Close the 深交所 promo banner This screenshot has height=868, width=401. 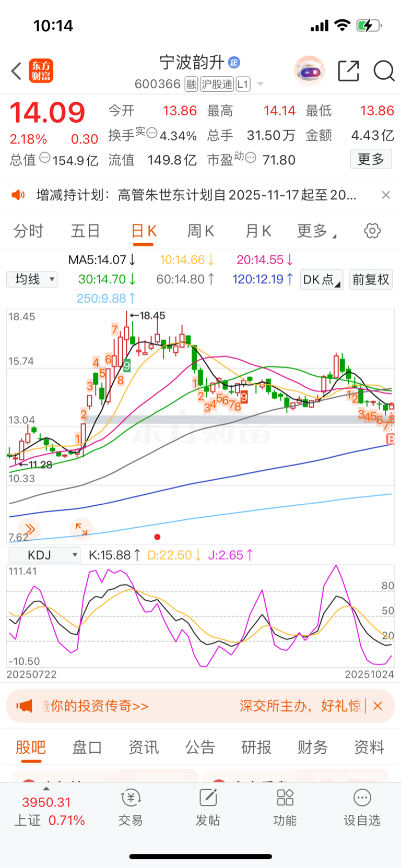pos(378,706)
